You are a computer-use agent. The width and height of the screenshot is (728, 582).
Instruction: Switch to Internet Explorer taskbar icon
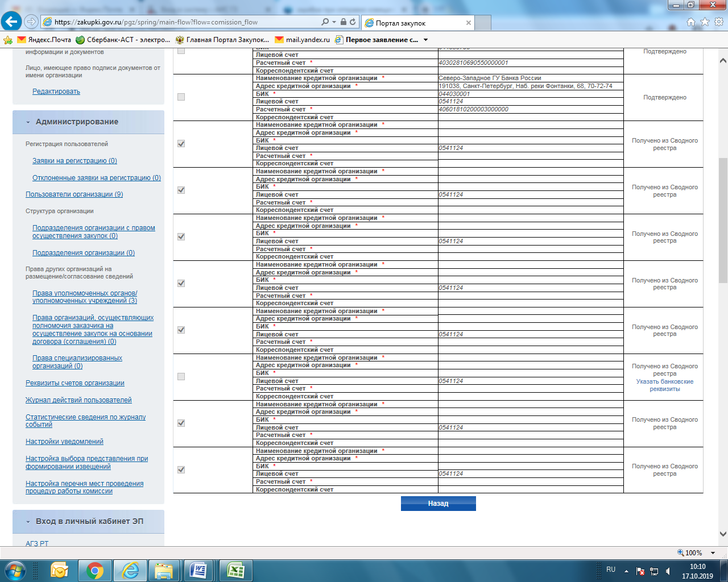pyautogui.click(x=130, y=570)
